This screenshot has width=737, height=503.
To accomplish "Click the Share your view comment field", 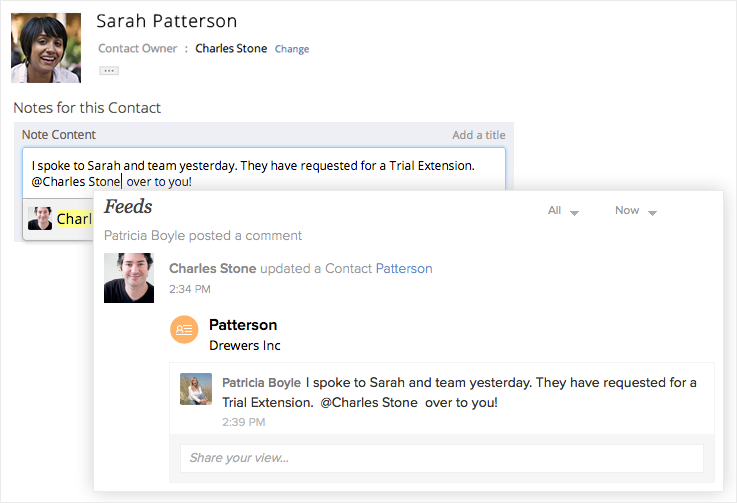I will tap(441, 458).
